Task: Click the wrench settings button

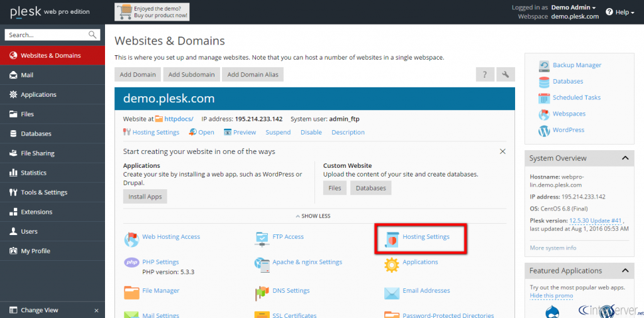Action: coord(506,75)
